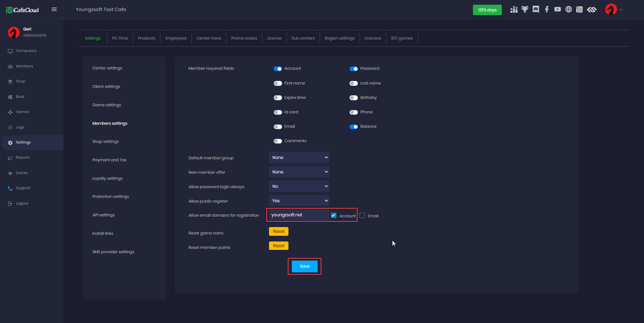This screenshot has width=644, height=323.
Task: Click the Facebook icon in top bar
Action: click(547, 9)
